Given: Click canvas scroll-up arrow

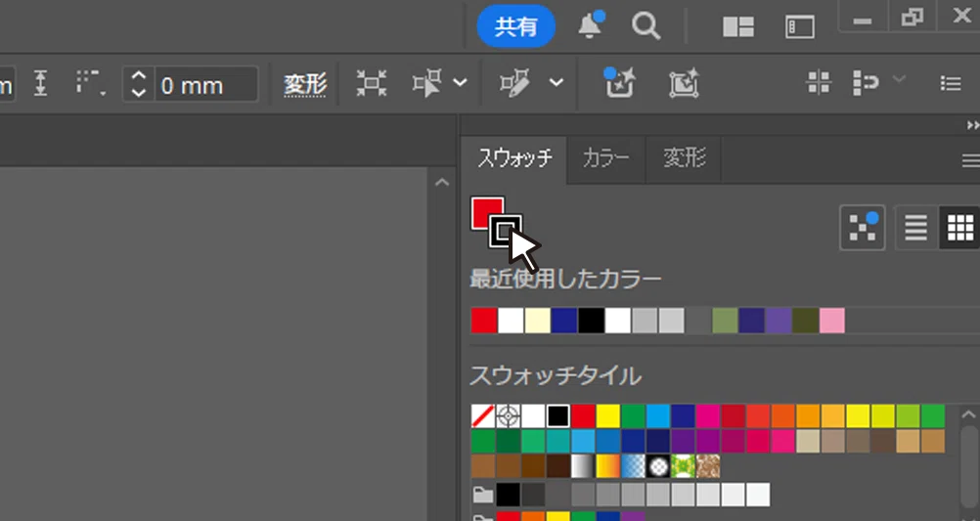Looking at the screenshot, I should [x=442, y=183].
